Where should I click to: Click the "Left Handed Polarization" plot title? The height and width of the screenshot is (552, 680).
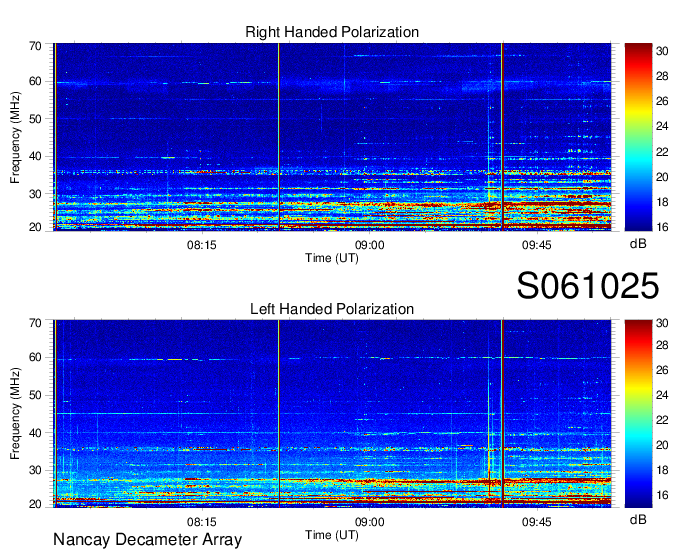[332, 309]
